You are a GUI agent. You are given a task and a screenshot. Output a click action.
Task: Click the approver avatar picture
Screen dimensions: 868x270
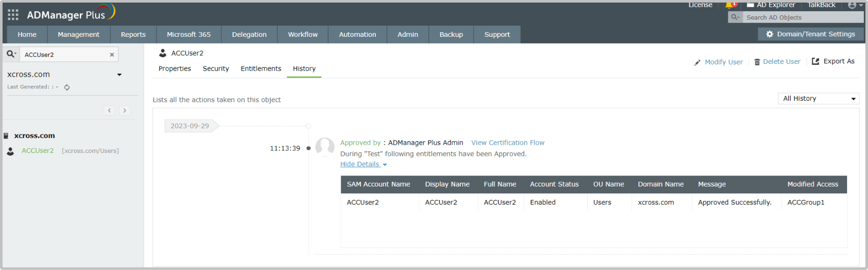(x=325, y=147)
